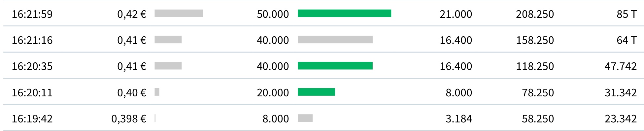Click the 158.250 cumulative volume value
This screenshot has height=131, width=644.
pyautogui.click(x=535, y=40)
